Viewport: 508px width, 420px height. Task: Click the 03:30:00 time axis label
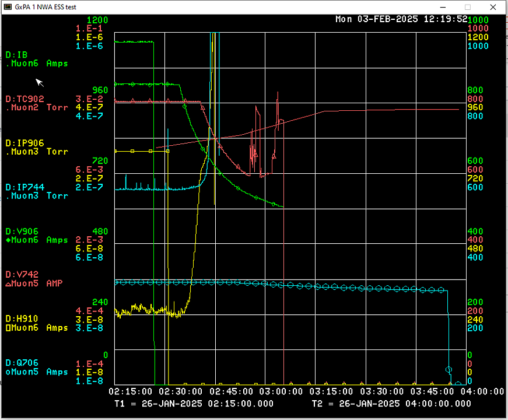(x=382, y=391)
